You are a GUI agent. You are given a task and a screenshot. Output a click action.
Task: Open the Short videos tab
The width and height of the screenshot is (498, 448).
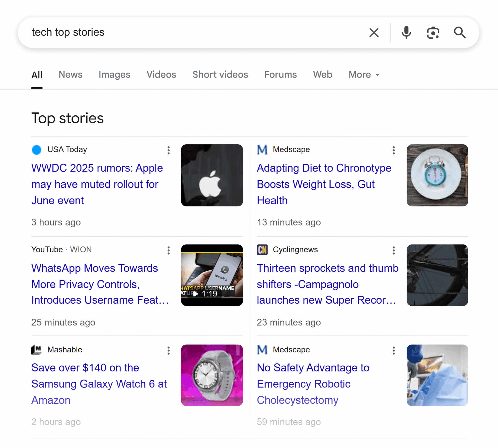(220, 74)
